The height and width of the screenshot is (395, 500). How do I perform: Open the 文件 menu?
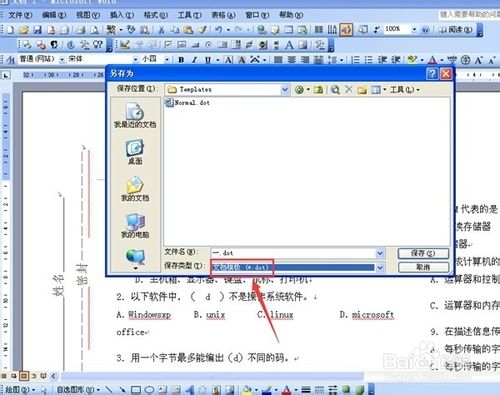(x=20, y=15)
